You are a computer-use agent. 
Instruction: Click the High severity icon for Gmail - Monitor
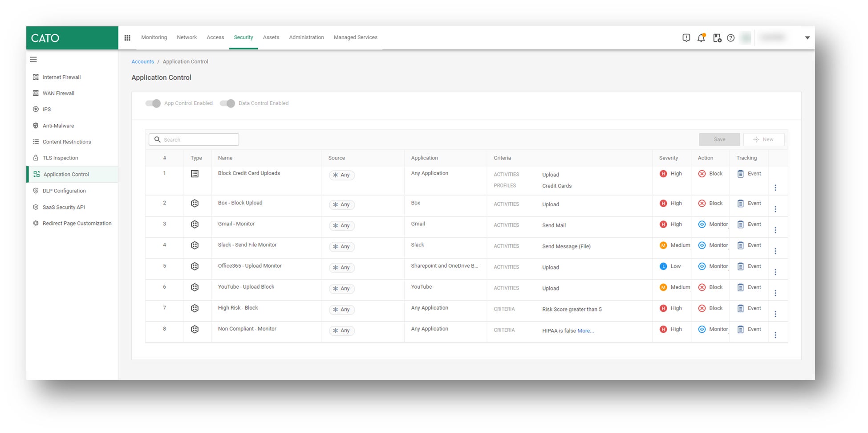point(663,225)
